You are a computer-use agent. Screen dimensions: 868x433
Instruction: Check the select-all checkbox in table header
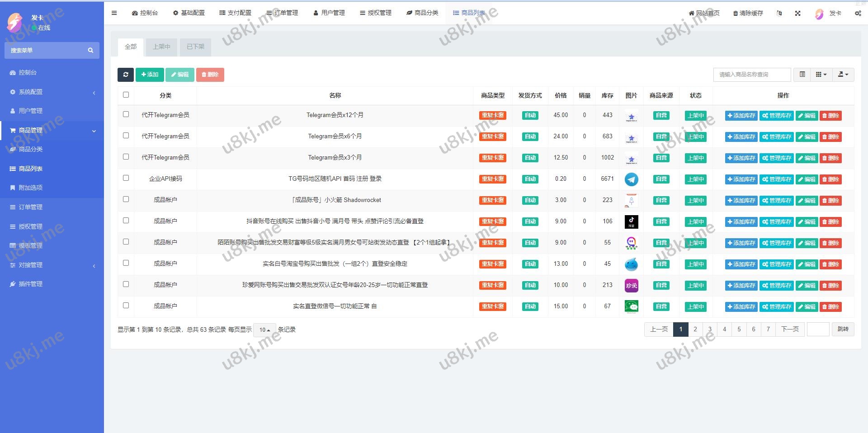point(126,95)
